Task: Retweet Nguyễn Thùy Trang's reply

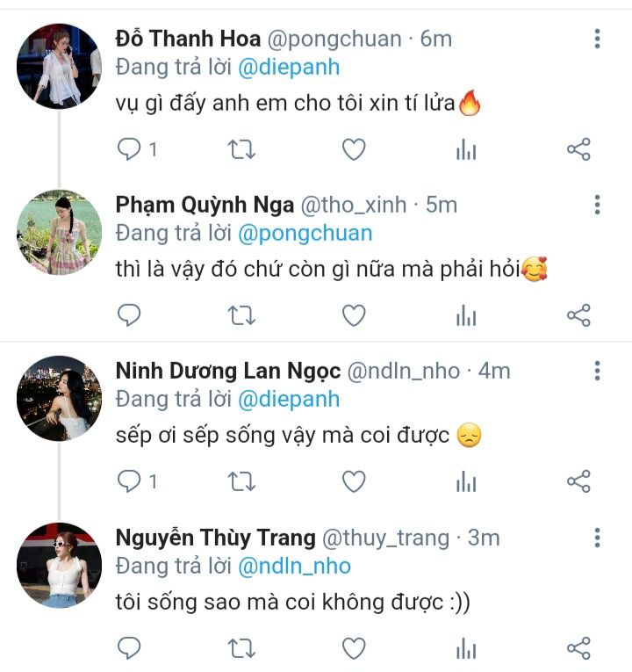Action: point(241,649)
